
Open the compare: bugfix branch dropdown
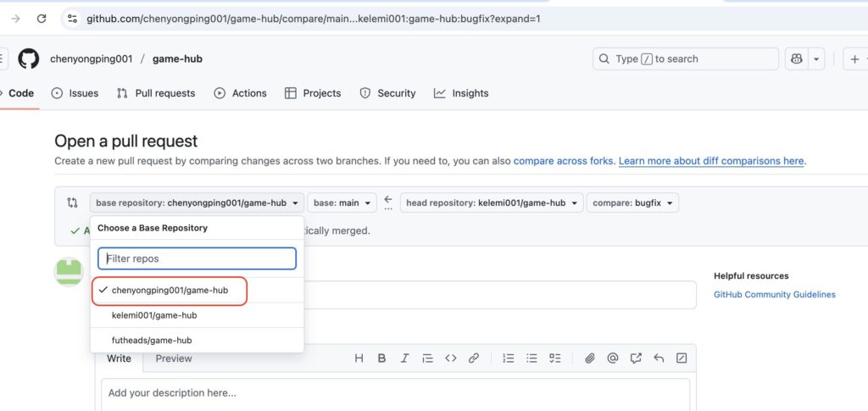pyautogui.click(x=632, y=203)
